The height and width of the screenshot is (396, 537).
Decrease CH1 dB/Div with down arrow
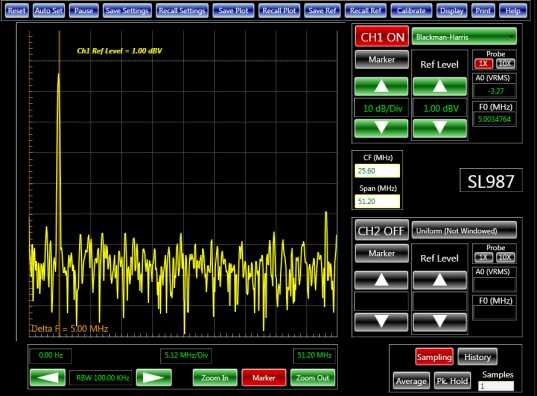click(x=381, y=128)
